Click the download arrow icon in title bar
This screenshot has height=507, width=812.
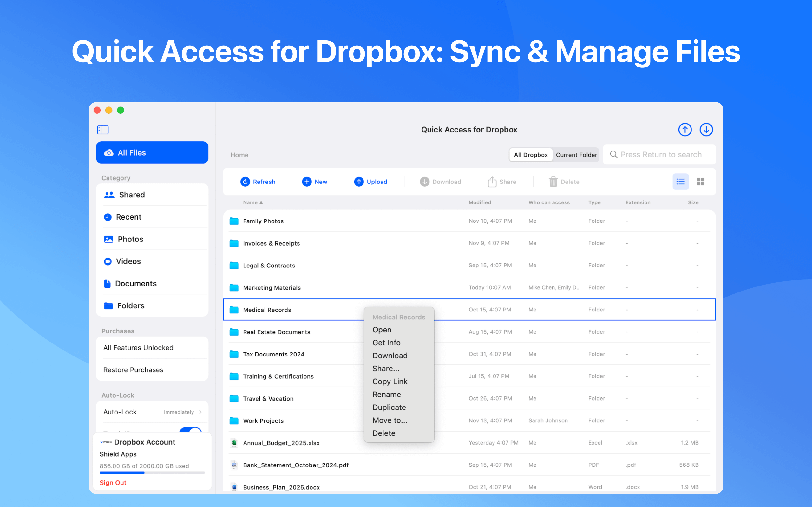tap(706, 130)
